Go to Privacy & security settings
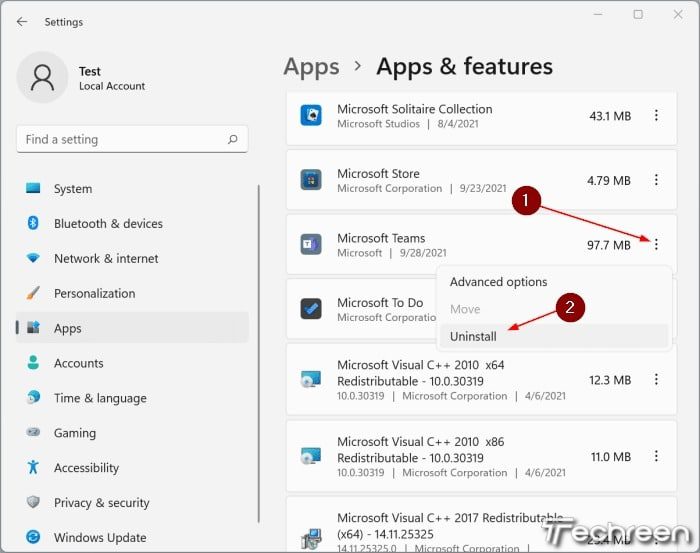 click(132, 502)
